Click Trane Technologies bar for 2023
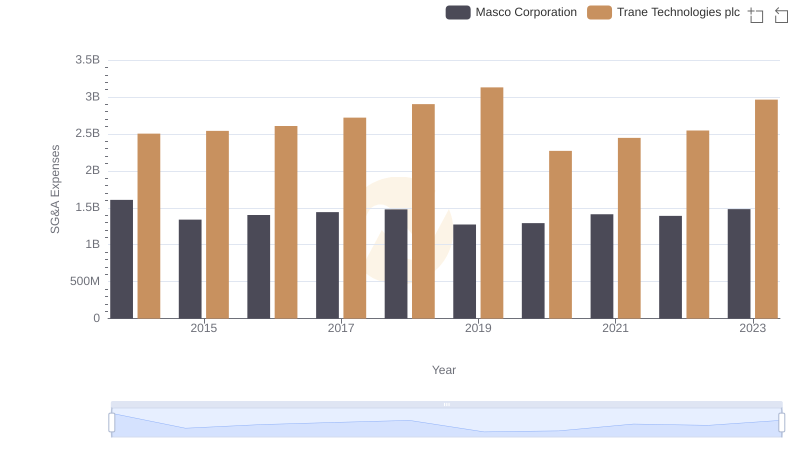800x461 pixels. click(766, 209)
